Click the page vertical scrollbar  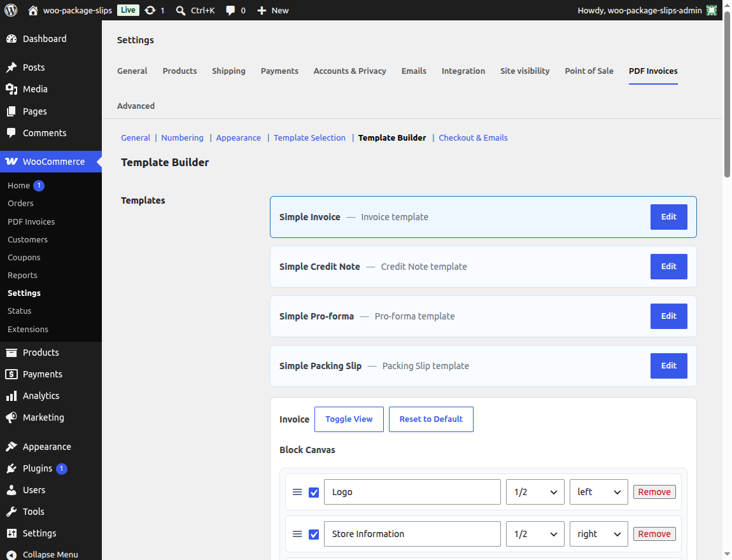click(x=727, y=94)
